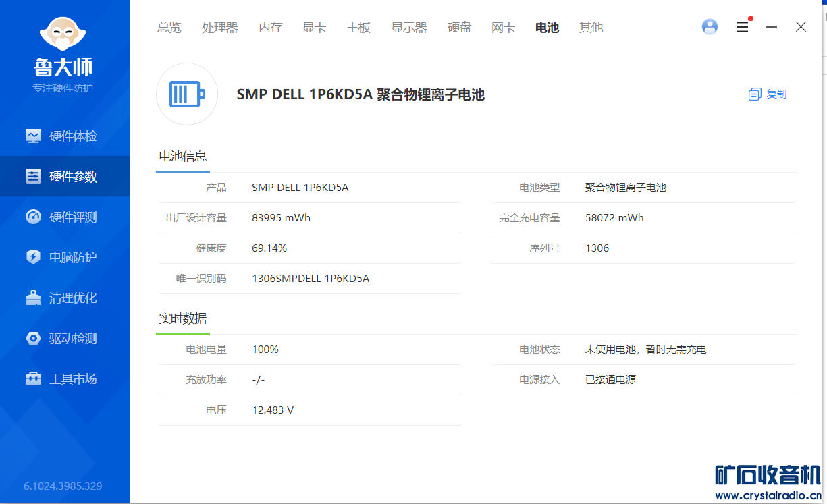Minimize the 鲁大师 window
Screen dimensions: 827x504
[x=772, y=27]
